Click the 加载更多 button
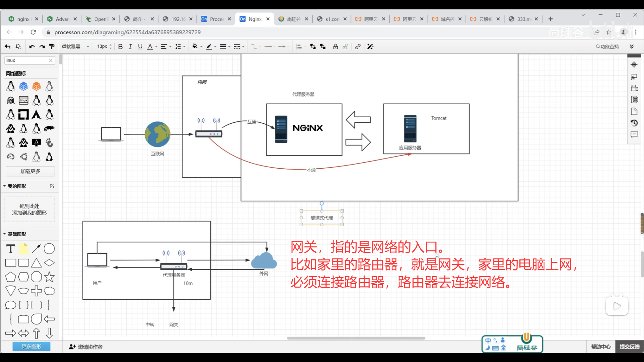This screenshot has width=644, height=362. point(31,171)
